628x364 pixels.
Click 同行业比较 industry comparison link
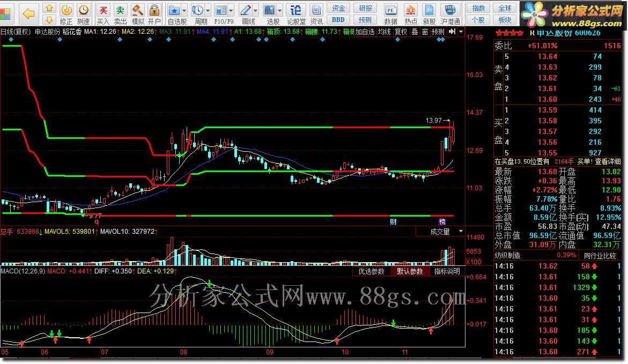click(600, 255)
